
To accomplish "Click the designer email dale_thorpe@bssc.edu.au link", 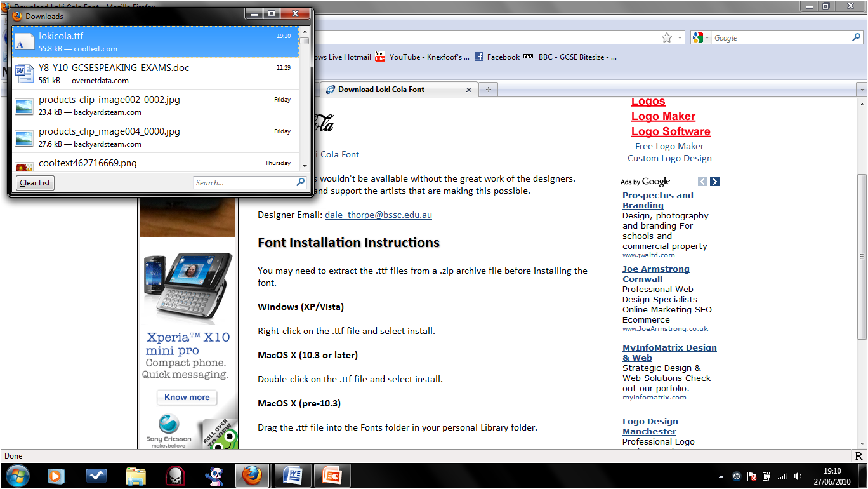I will point(378,215).
